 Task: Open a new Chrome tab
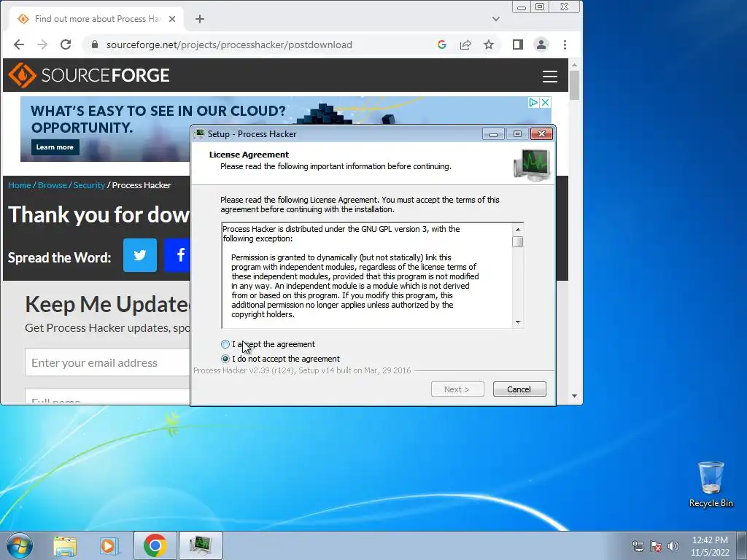tap(200, 19)
